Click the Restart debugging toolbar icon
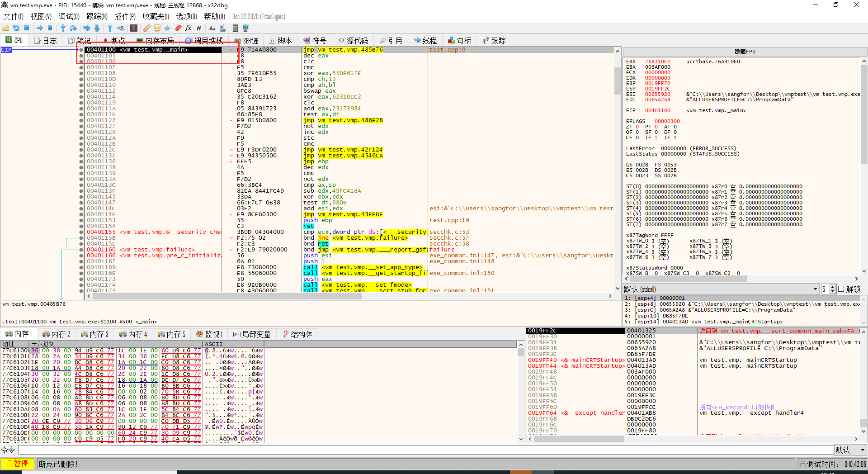 16,28
